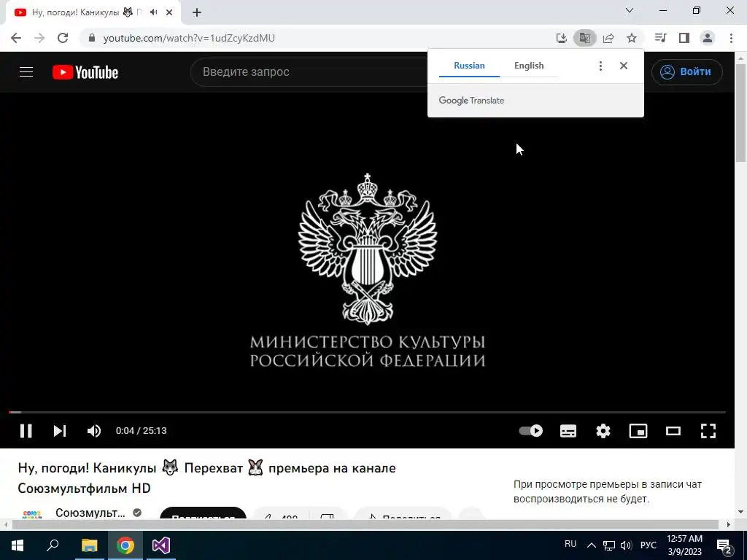Screen dimensions: 747x560
Task: Click the Войти sign-in button
Action: tap(686, 72)
